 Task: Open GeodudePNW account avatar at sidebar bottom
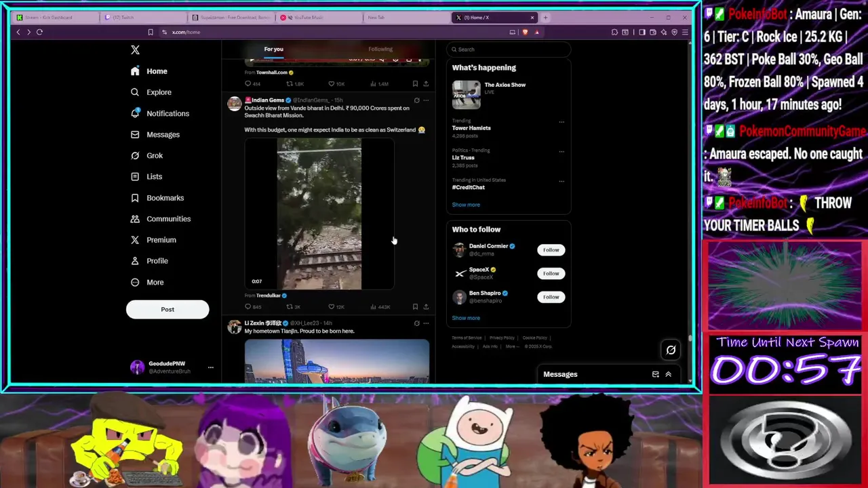coord(137,367)
